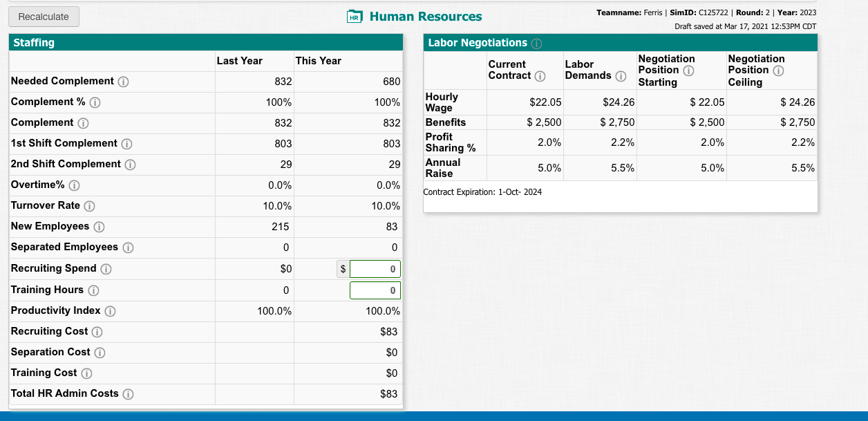The image size is (868, 421).
Task: Open the Labor Demands info tooltip
Action: 621,75
